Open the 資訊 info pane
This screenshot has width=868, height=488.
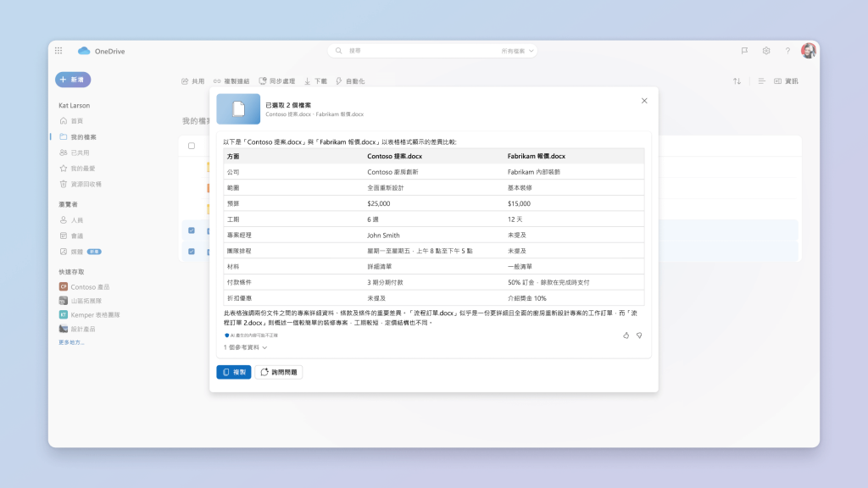(x=786, y=81)
